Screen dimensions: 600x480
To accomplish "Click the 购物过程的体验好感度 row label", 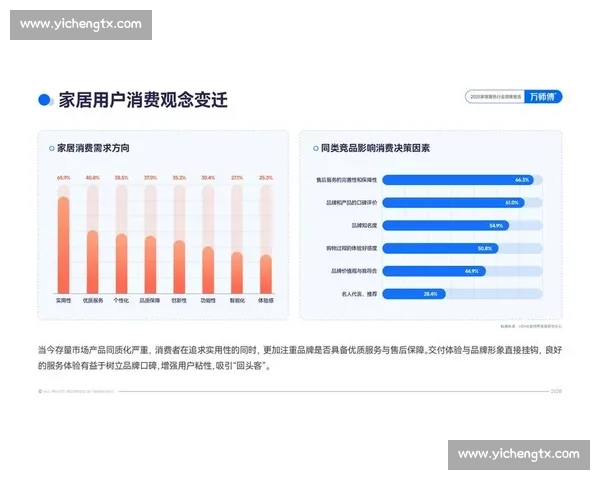I will (x=351, y=248).
